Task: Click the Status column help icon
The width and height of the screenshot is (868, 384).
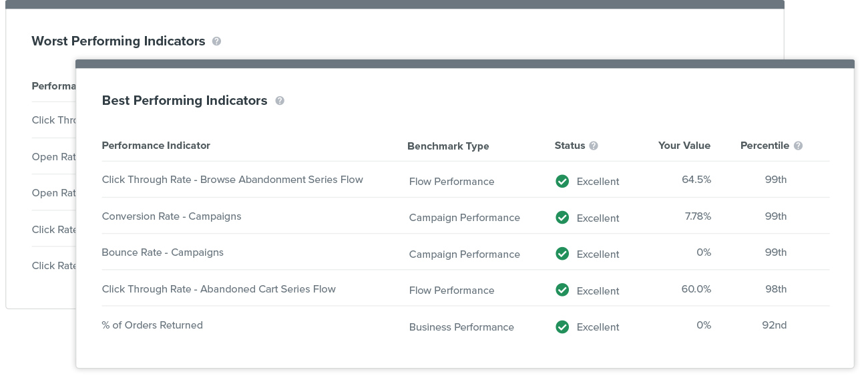Action: (x=594, y=146)
